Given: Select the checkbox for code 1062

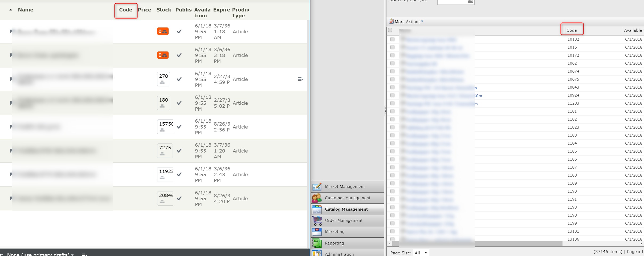Looking at the screenshot, I should (x=392, y=63).
